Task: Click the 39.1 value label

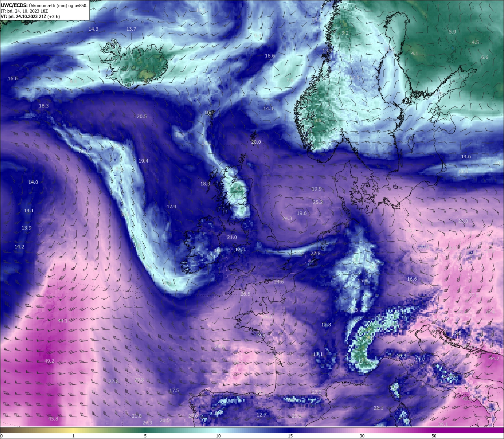Action: pyautogui.click(x=443, y=424)
